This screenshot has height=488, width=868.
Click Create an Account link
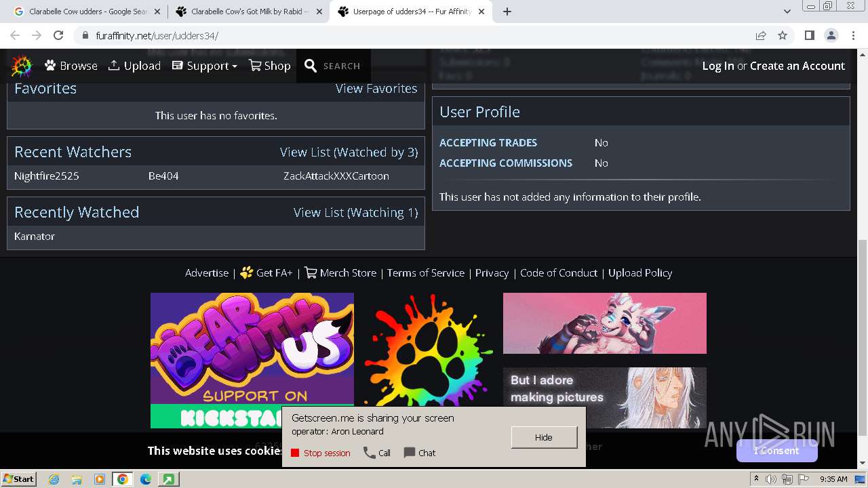pyautogui.click(x=797, y=66)
